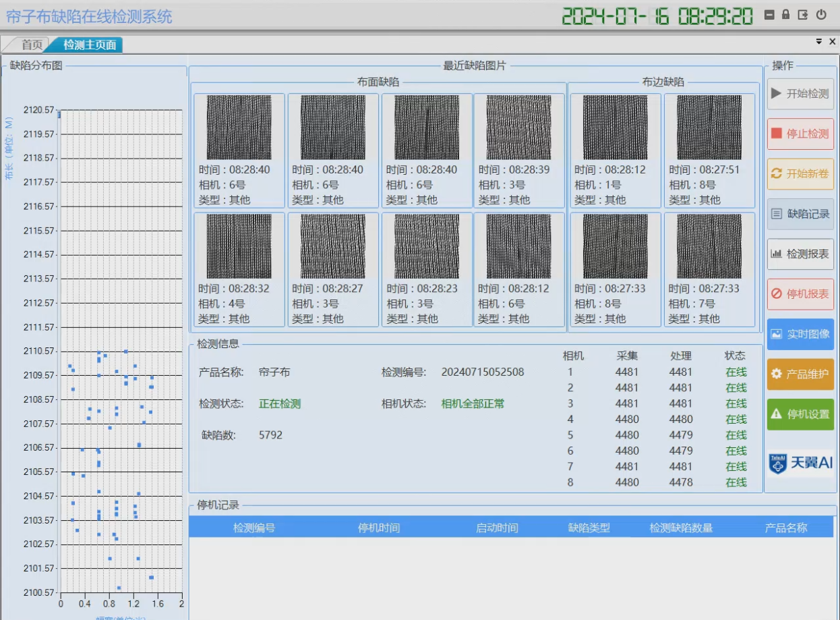Open 布边缺陷 thumbnail from camera 1
The image size is (840, 620).
click(615, 128)
